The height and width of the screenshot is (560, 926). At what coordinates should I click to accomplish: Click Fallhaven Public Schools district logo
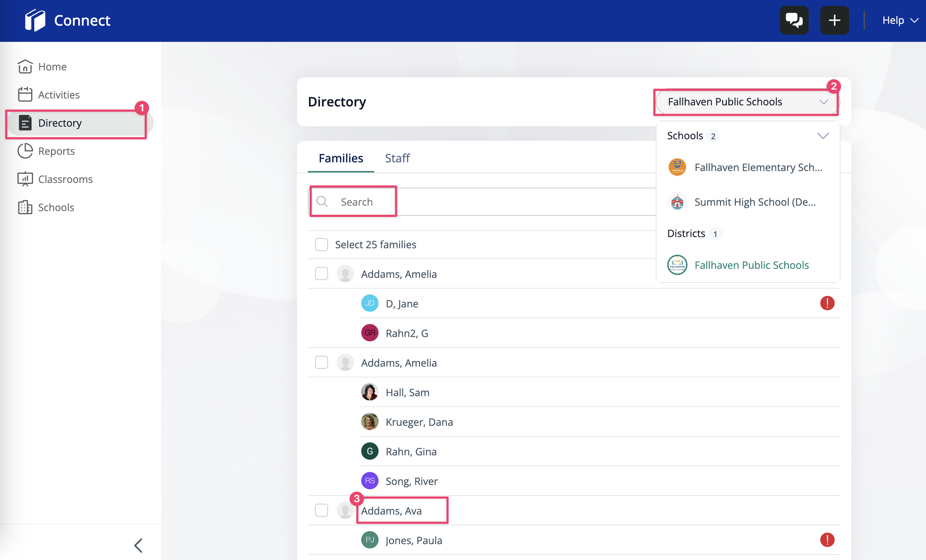(x=677, y=265)
